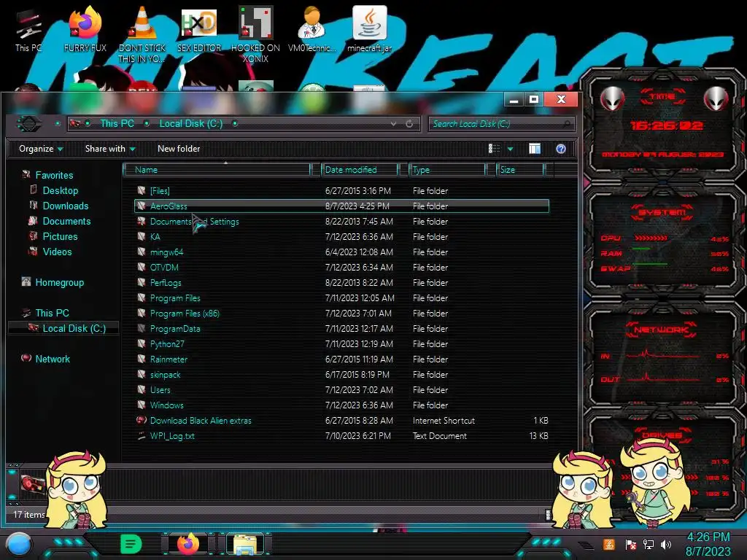Select Favorites in the navigation pane
Screen dimensions: 747x560
[47, 175]
